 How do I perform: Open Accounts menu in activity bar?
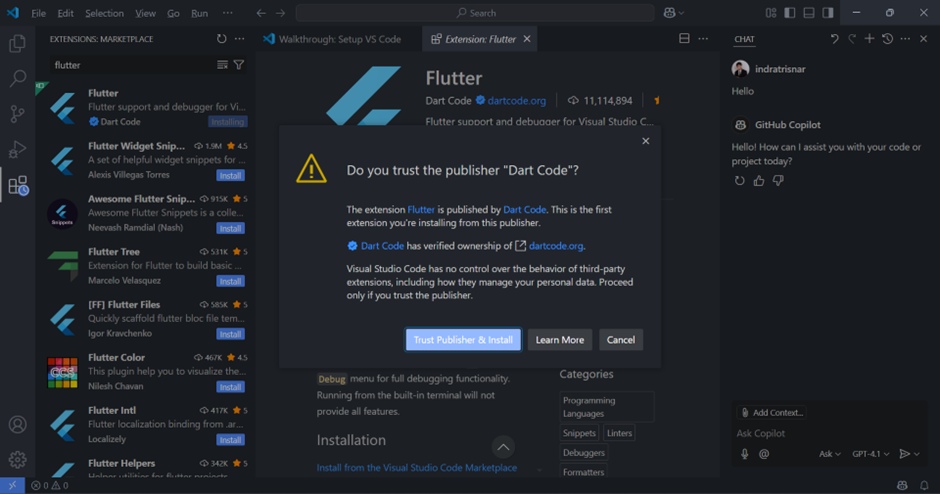[x=17, y=424]
